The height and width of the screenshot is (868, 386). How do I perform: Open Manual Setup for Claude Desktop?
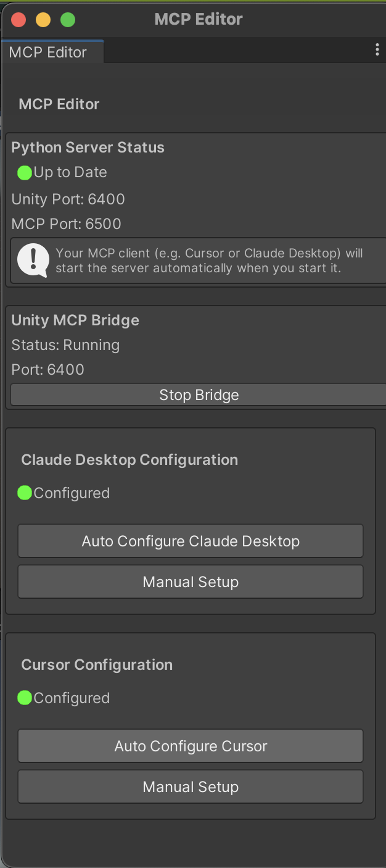click(x=191, y=581)
